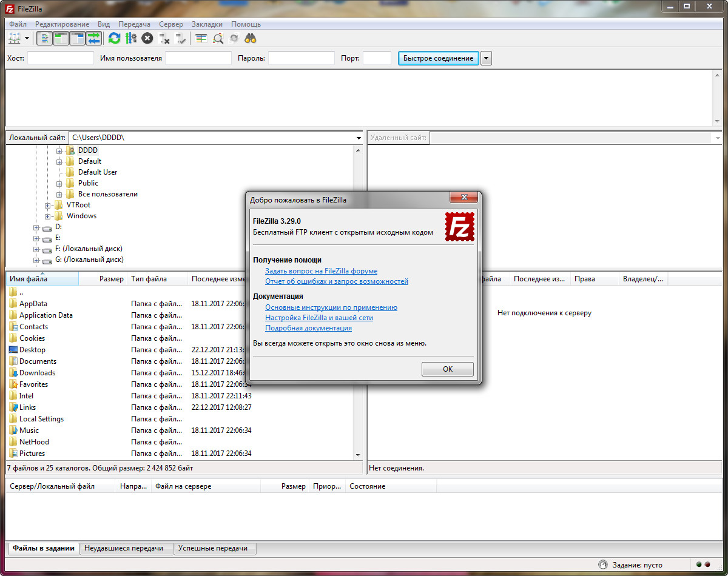Click the local file list scroll-down arrow

tap(359, 455)
